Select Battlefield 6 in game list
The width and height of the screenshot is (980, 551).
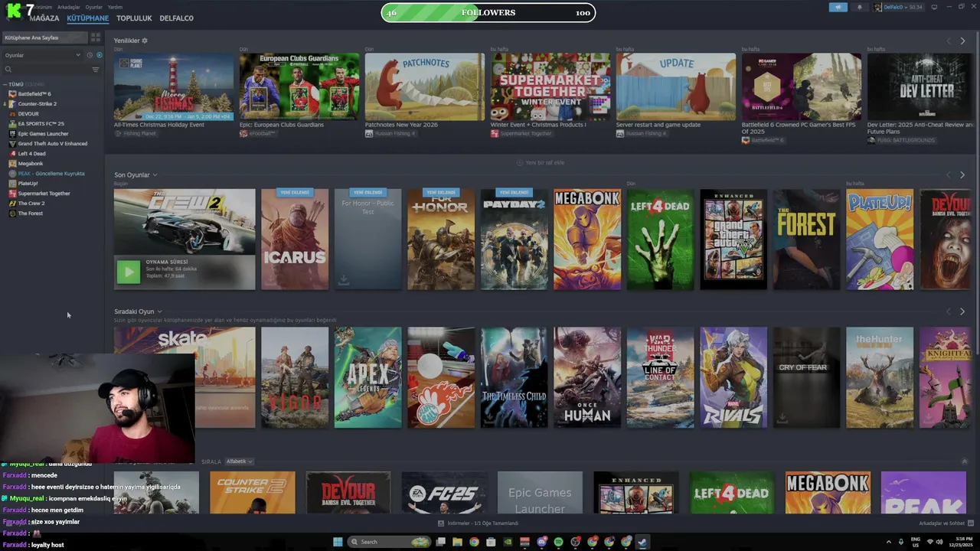tap(34, 94)
